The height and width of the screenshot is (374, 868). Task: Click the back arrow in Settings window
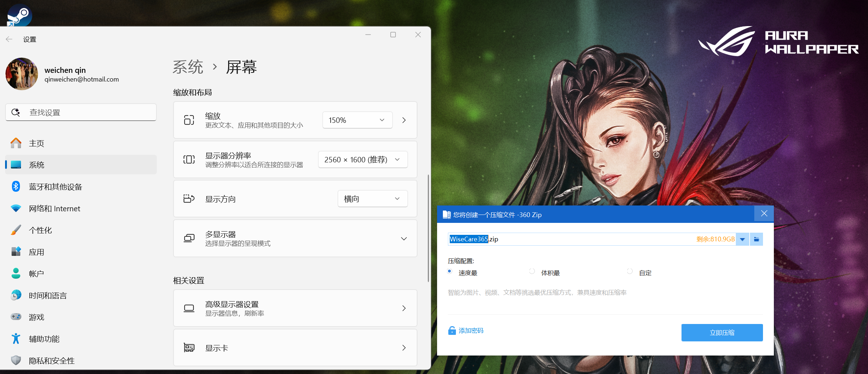pyautogui.click(x=9, y=39)
